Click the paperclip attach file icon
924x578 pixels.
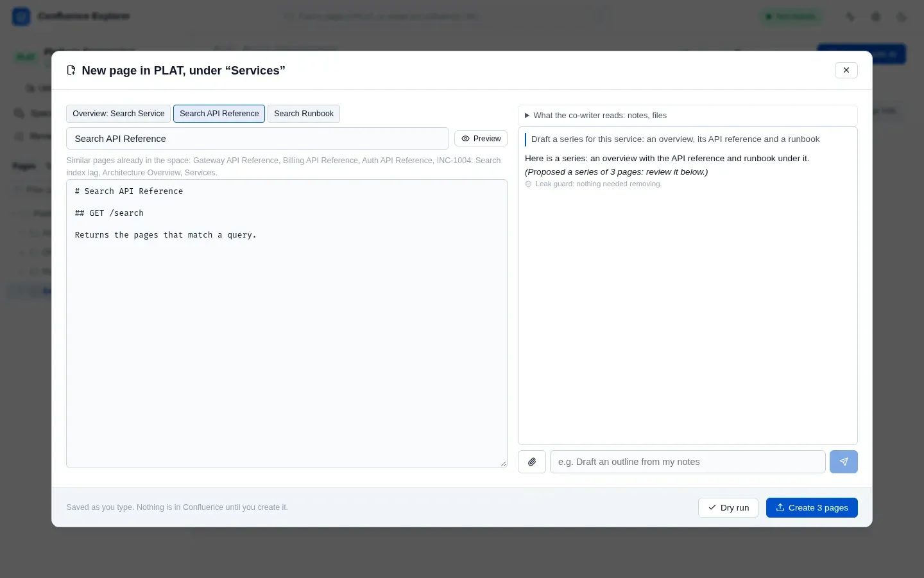coord(532,462)
